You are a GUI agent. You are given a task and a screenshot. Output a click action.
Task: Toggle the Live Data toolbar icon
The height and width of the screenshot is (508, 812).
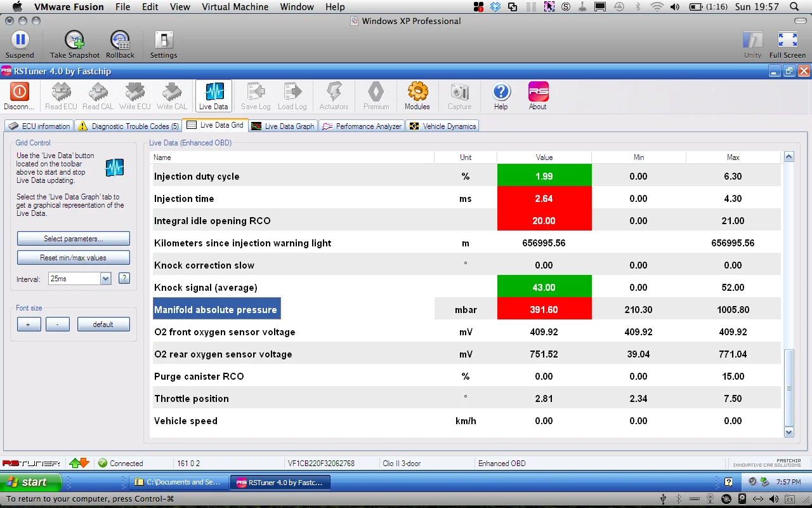[x=214, y=95]
